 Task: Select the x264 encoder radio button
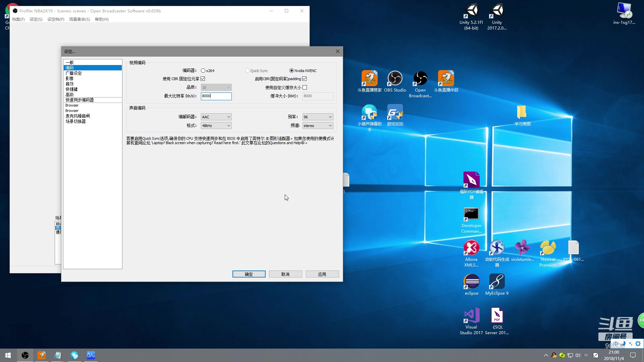pos(203,71)
